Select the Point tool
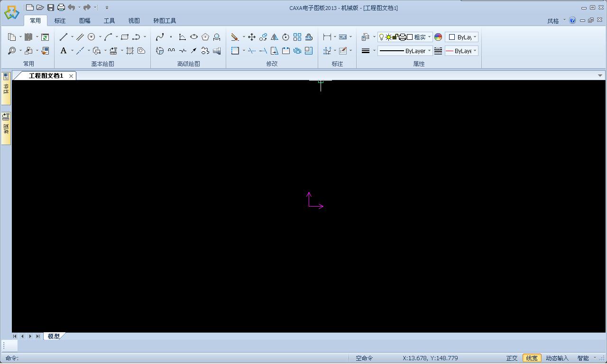The width and height of the screenshot is (607, 364). pos(171,37)
